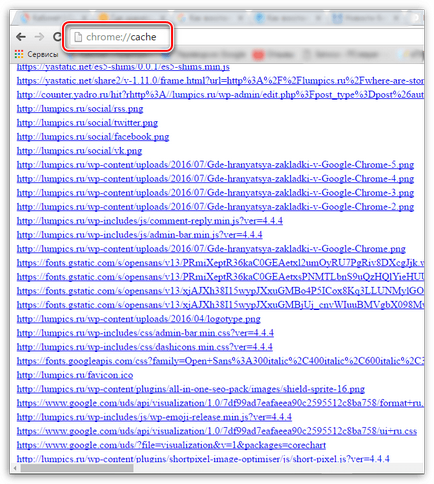Open the shield-sprite-16.png cache link
This screenshot has width=434, height=484.
pyautogui.click(x=191, y=389)
